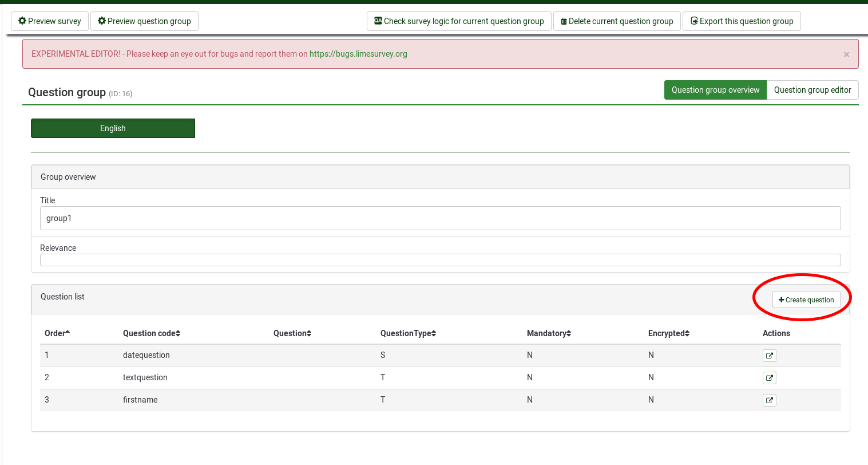Dismiss the experimental editor warning banner
The height and width of the screenshot is (465, 868).
coord(846,54)
